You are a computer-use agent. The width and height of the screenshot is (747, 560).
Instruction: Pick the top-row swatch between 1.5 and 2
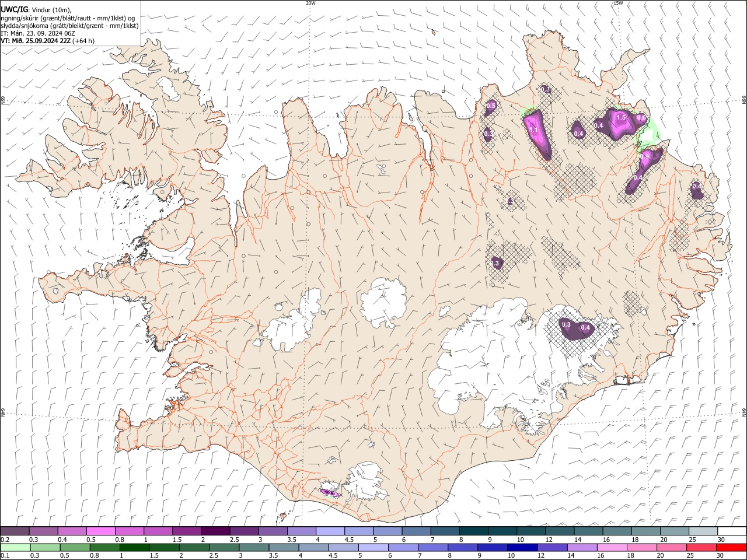click(187, 531)
